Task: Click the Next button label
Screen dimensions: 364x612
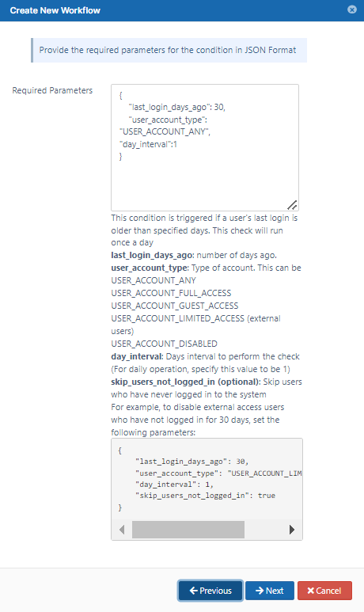Action: coord(275,591)
